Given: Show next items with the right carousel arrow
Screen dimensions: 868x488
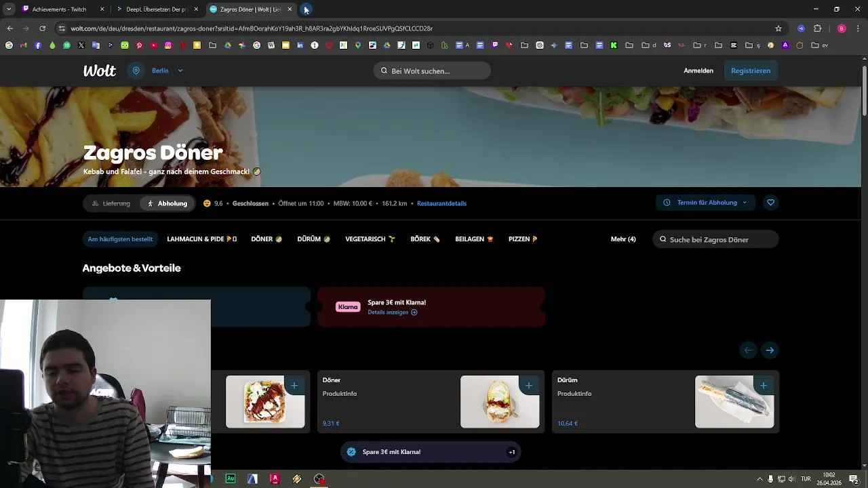Looking at the screenshot, I should [770, 350].
